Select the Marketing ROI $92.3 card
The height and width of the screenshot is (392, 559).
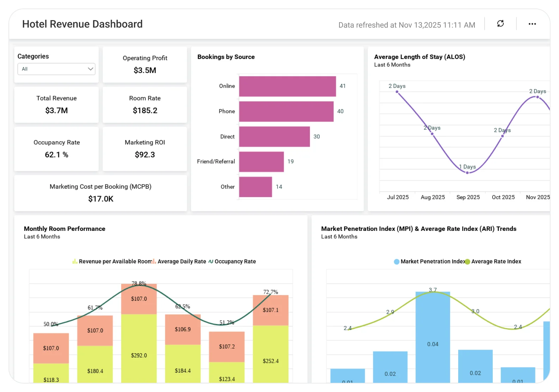(145, 149)
